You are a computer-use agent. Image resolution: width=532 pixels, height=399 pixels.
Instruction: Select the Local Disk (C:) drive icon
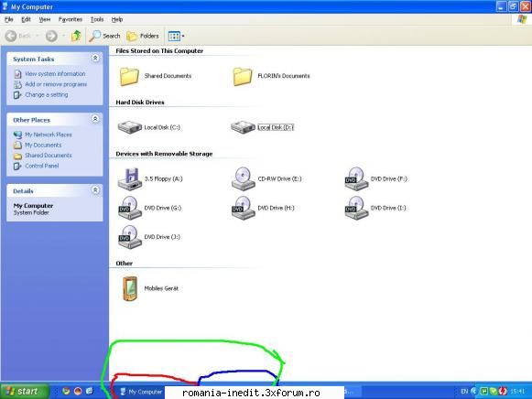click(130, 127)
